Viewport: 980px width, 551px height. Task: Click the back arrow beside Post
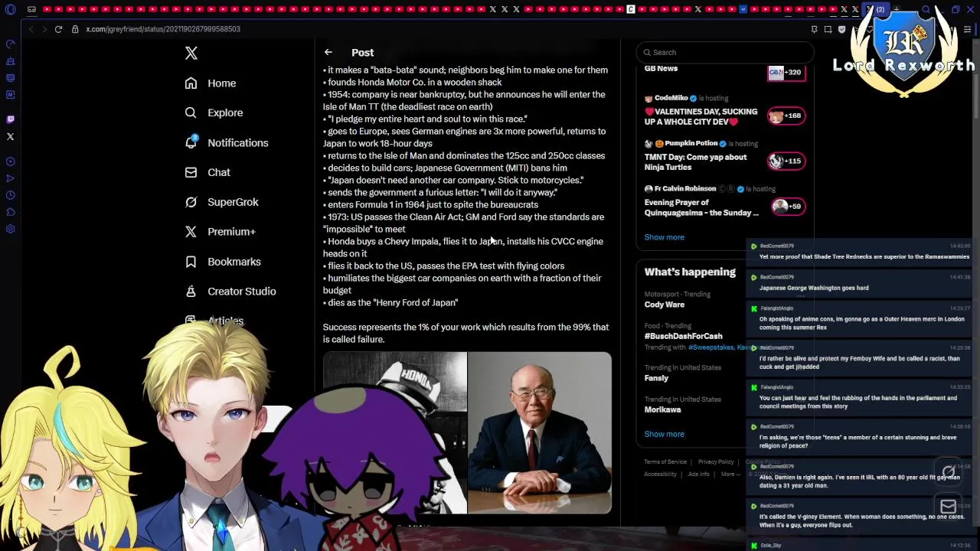328,52
